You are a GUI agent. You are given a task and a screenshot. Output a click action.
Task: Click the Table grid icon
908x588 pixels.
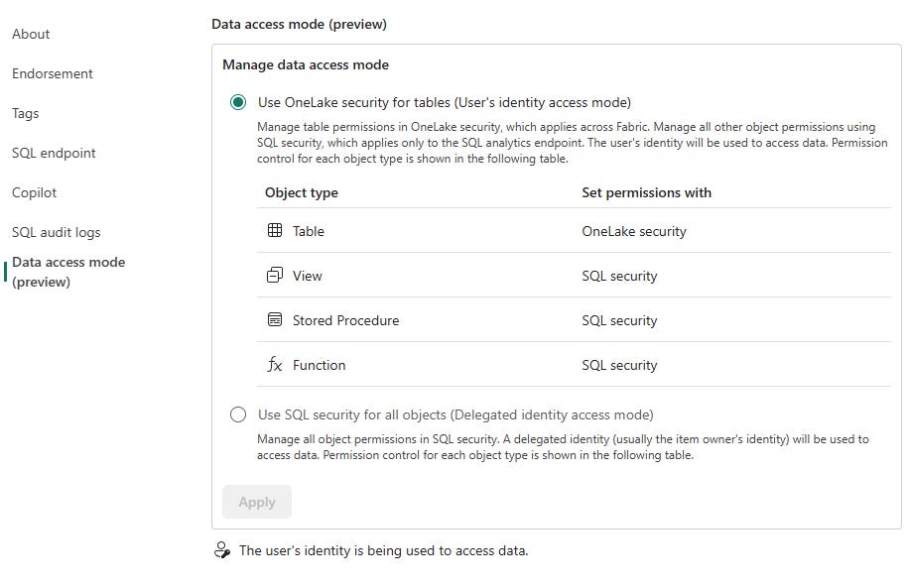[275, 230]
